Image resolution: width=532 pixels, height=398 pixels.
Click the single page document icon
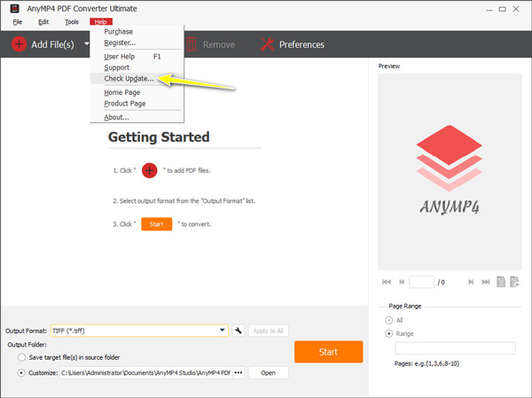coord(501,282)
